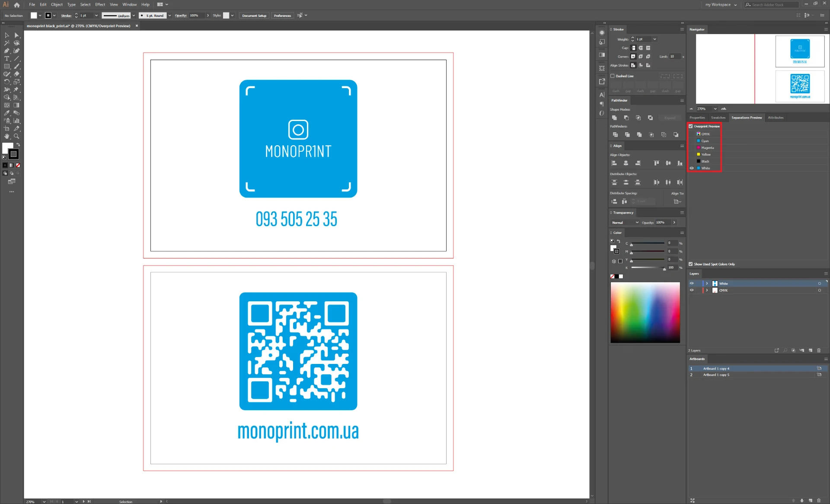Activate the Hand tool
This screenshot has height=504, width=830.
7,137
